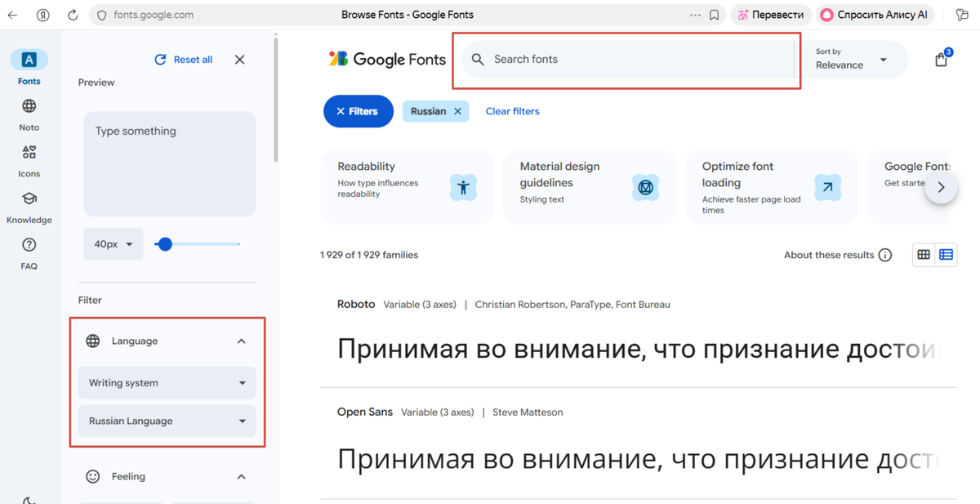Click the filter panel scrollbar

276,98
